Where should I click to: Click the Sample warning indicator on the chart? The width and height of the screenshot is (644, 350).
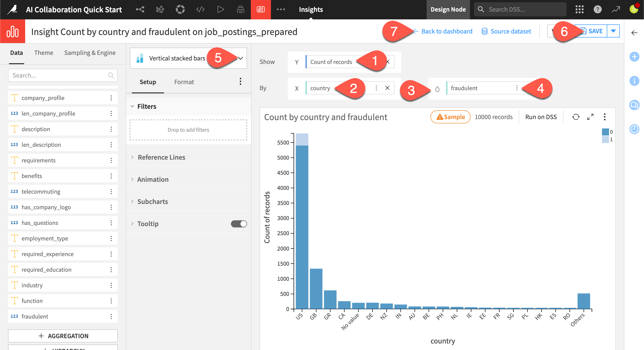[450, 117]
